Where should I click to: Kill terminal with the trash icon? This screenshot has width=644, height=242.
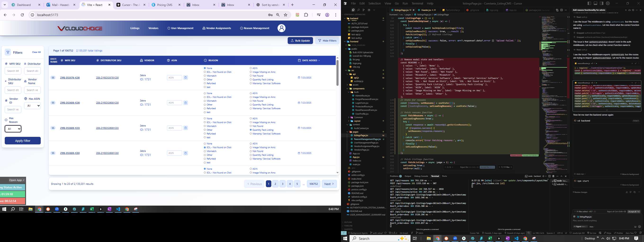tap(553, 176)
